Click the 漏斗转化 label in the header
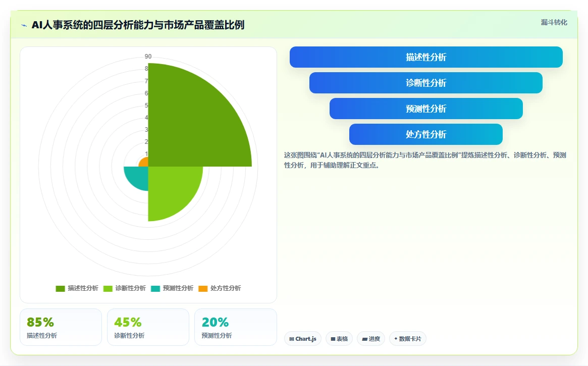588x366 pixels. coord(554,23)
